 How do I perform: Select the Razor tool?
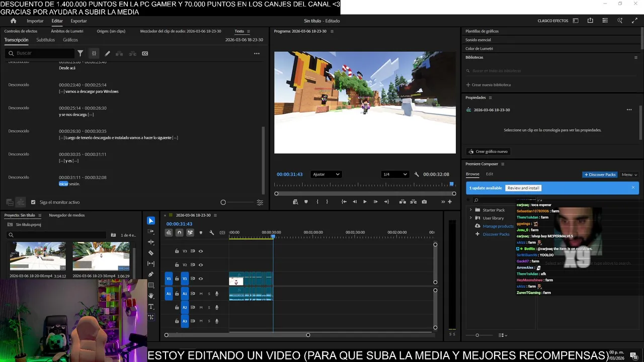pyautogui.click(x=151, y=253)
